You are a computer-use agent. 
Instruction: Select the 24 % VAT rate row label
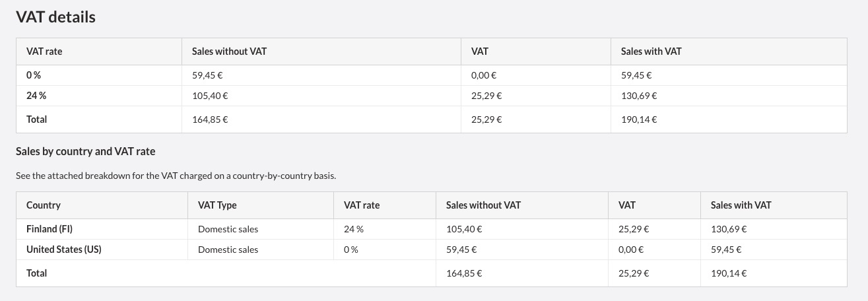[36, 96]
